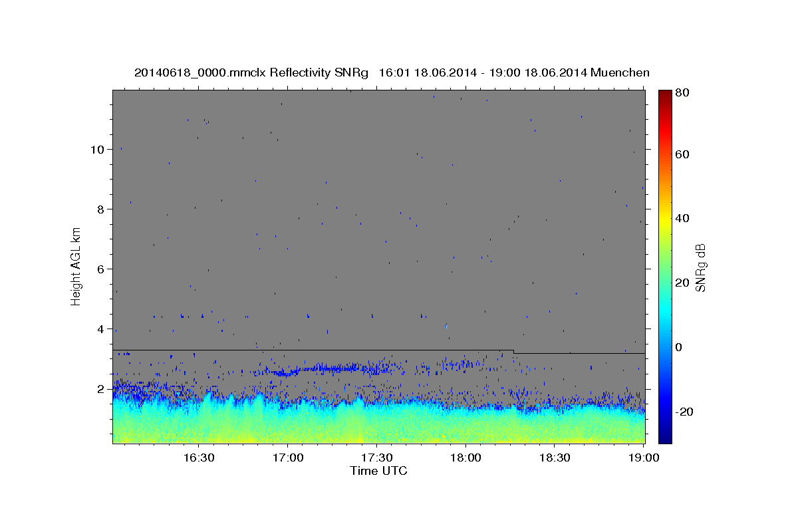Viewport: 798px width, 532px height.
Task: Click the colorbar -20 label
Action: click(x=686, y=412)
